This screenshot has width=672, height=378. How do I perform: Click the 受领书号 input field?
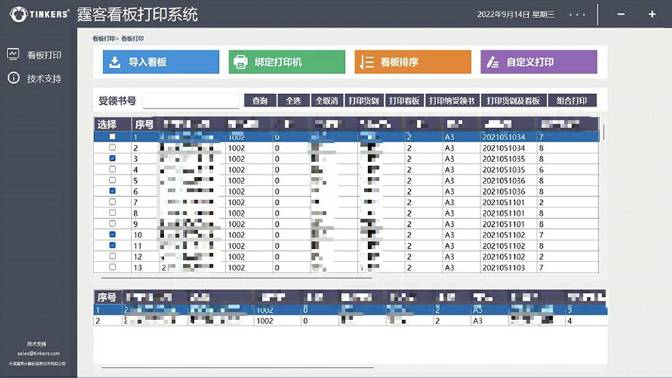pos(191,101)
